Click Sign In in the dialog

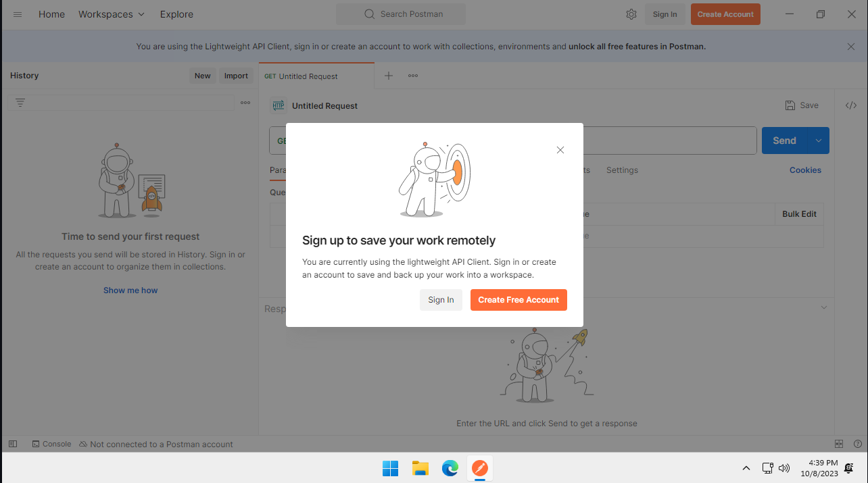point(441,300)
